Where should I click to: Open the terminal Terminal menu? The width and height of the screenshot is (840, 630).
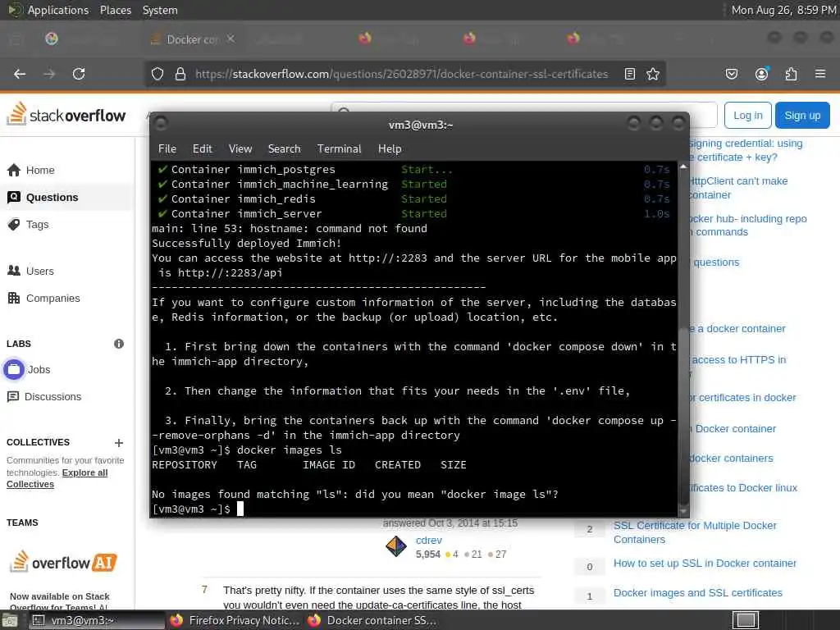tap(339, 149)
